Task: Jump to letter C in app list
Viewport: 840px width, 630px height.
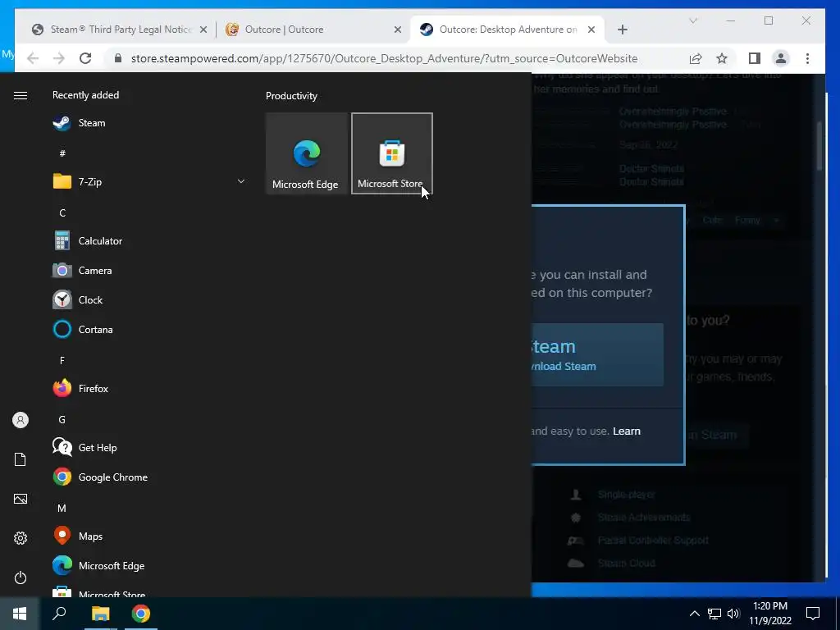Action: click(x=62, y=212)
